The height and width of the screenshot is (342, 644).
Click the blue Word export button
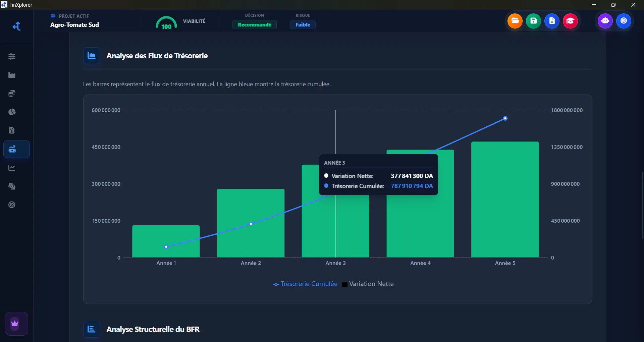[552, 21]
